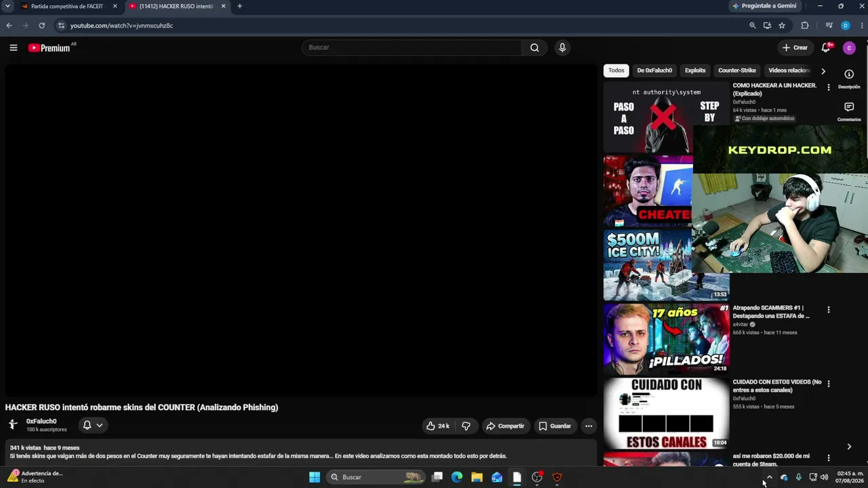Show more filter chips with the right arrow
868x488 pixels.
[823, 70]
